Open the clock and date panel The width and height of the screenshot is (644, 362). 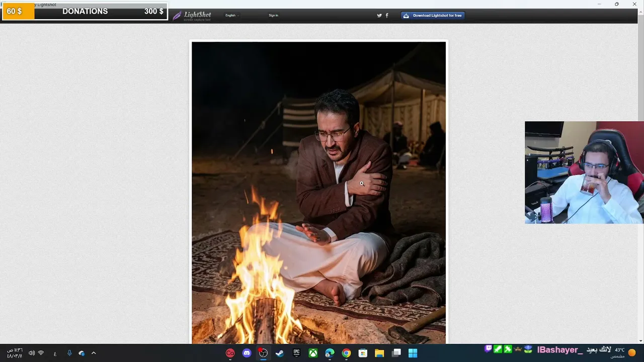point(15,353)
